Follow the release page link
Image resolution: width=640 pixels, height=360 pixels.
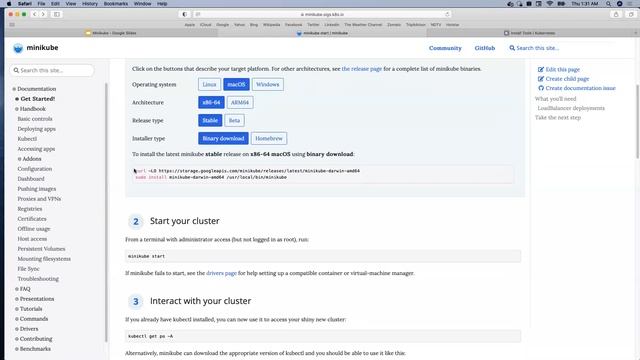coord(362,69)
